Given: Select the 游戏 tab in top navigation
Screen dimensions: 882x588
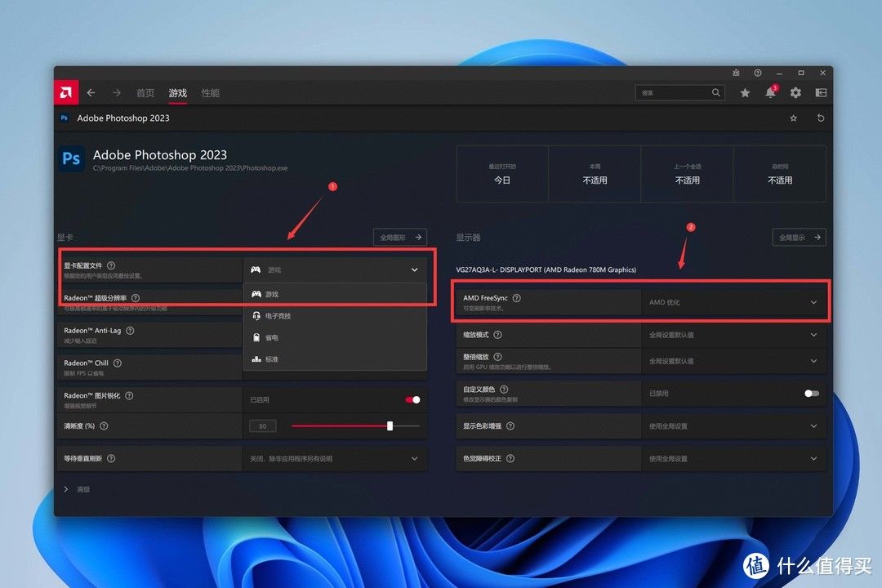Looking at the screenshot, I should tap(178, 93).
